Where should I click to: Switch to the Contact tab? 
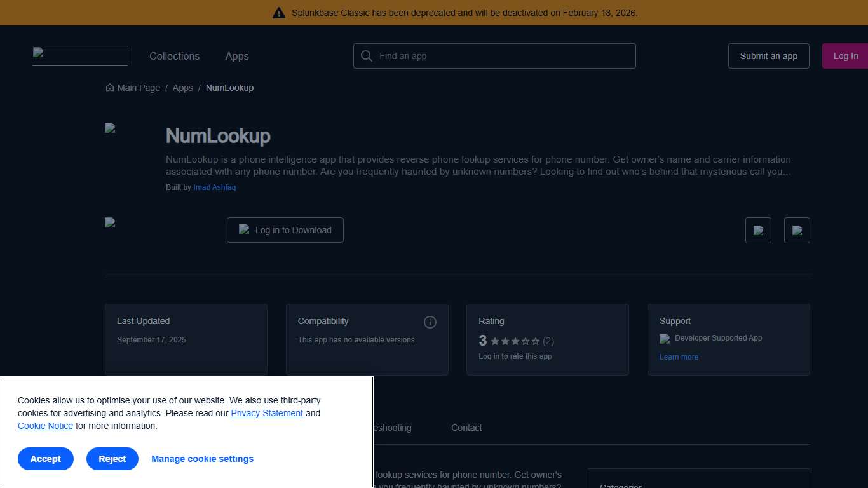tap(466, 428)
